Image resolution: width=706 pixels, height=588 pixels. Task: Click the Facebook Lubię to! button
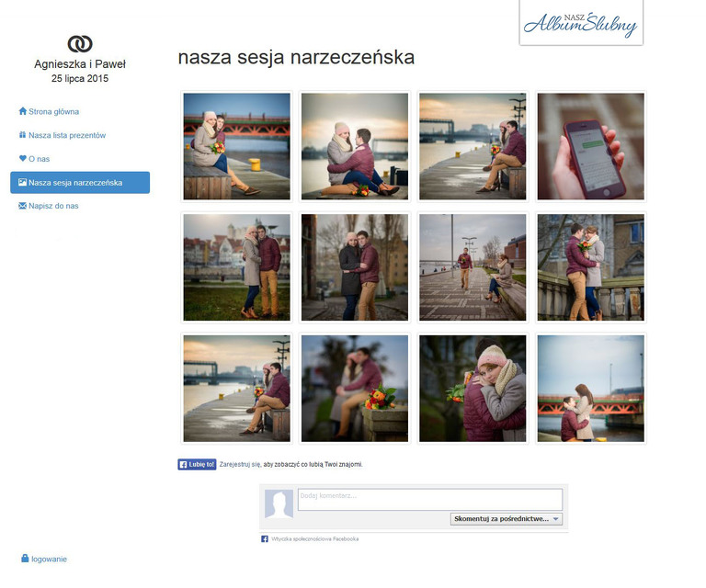pos(197,464)
